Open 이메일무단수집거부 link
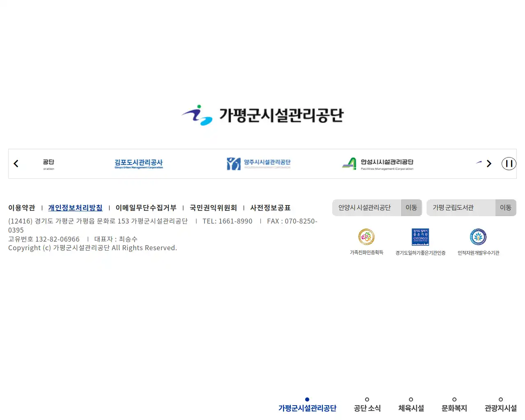525x420 pixels. coord(146,208)
